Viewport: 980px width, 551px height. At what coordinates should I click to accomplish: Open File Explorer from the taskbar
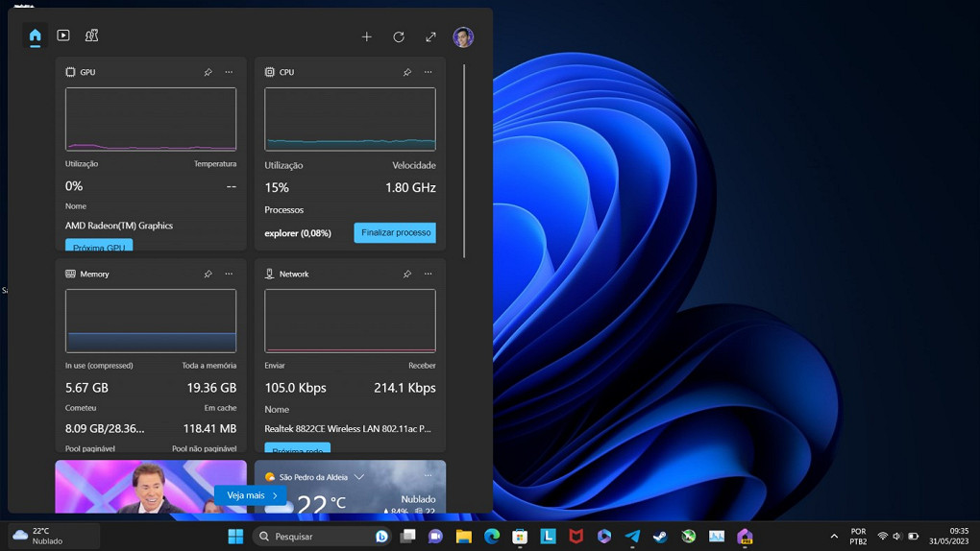click(464, 537)
